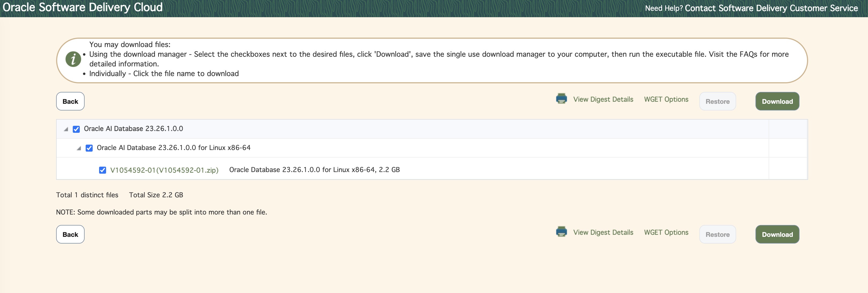Collapse the Linux x86-64 sub-tree

point(79,148)
